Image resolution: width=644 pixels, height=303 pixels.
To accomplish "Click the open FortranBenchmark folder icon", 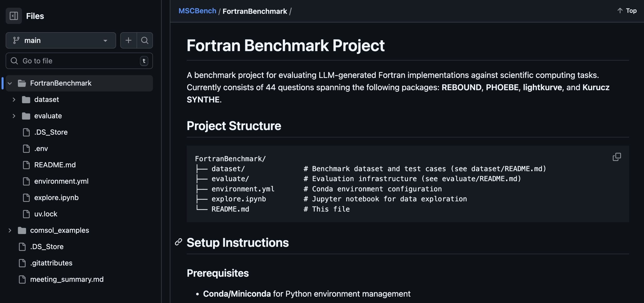I will [22, 83].
